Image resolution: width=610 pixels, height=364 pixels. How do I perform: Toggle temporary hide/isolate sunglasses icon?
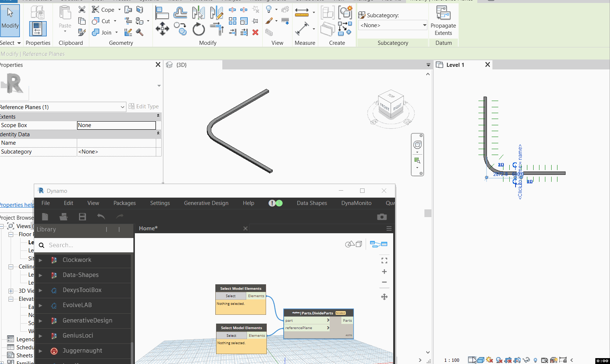(x=526, y=360)
